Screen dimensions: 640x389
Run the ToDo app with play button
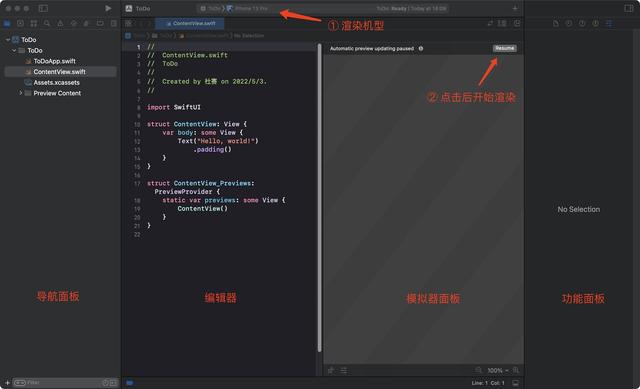[108, 8]
